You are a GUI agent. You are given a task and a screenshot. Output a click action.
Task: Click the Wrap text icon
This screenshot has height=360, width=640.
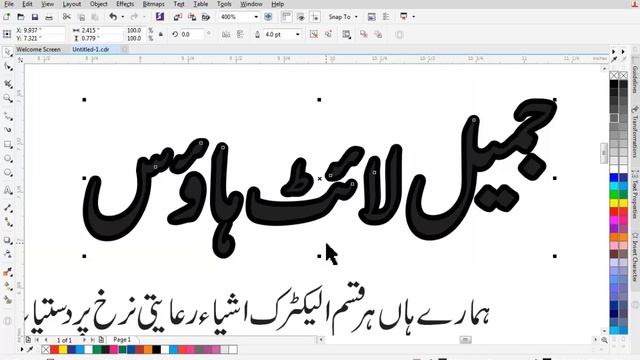tap(346, 35)
